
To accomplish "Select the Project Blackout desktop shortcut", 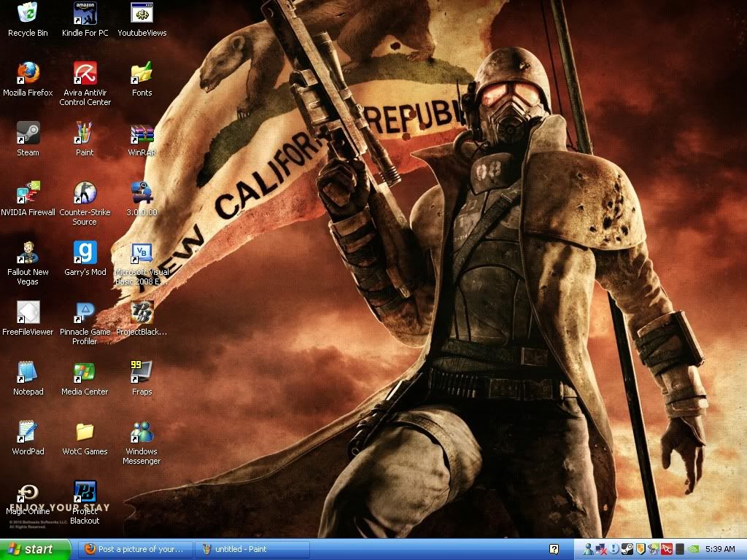I will pyautogui.click(x=85, y=502).
